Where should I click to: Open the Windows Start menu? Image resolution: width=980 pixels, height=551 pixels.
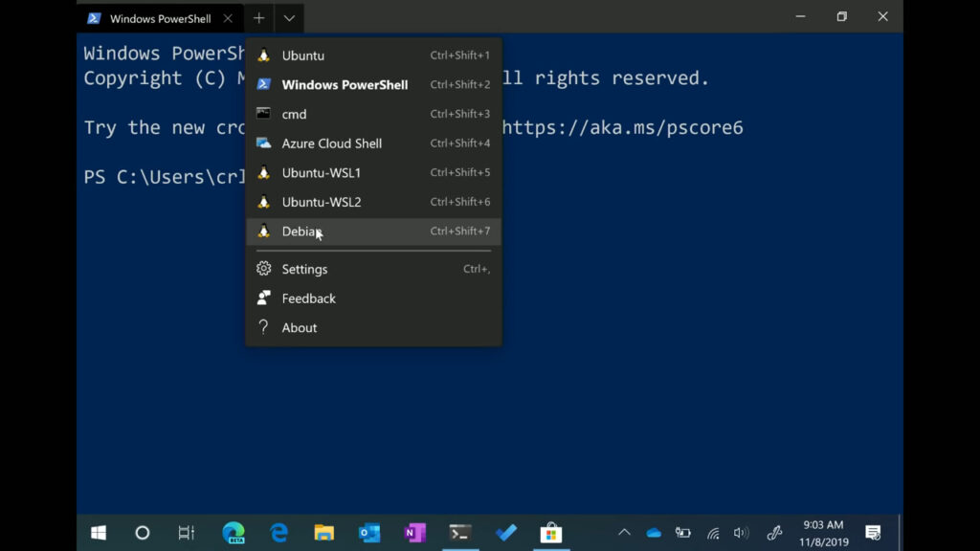pyautogui.click(x=99, y=533)
